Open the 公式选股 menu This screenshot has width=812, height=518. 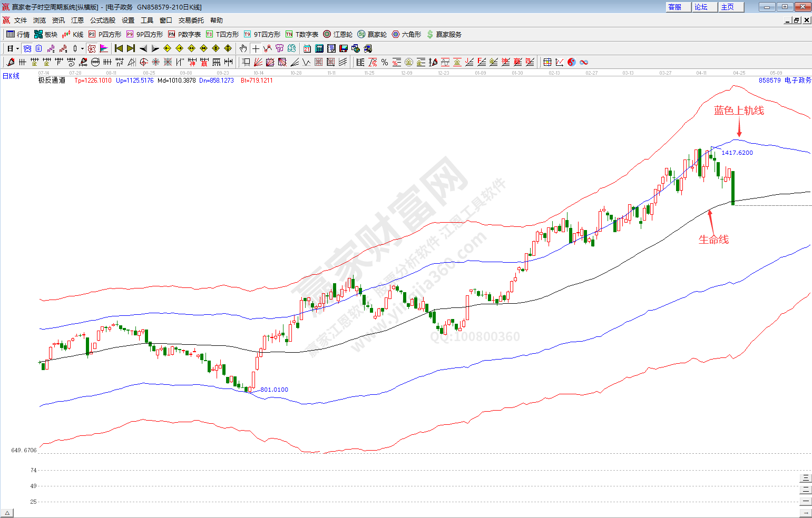[x=102, y=21]
